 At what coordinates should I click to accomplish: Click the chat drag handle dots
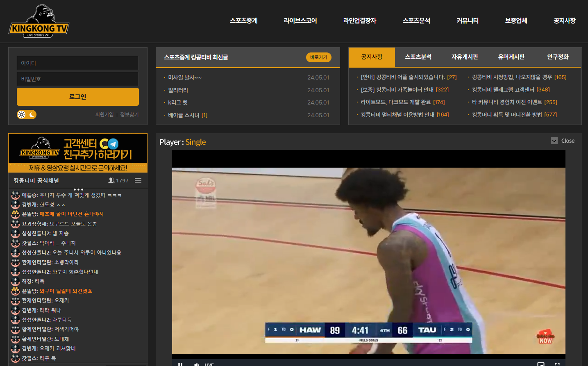coord(78,189)
